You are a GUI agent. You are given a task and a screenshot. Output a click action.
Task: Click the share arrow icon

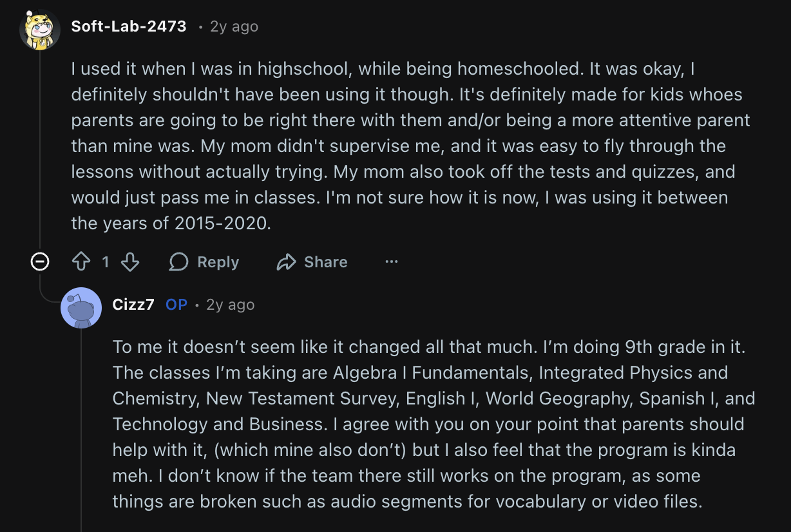click(x=285, y=262)
